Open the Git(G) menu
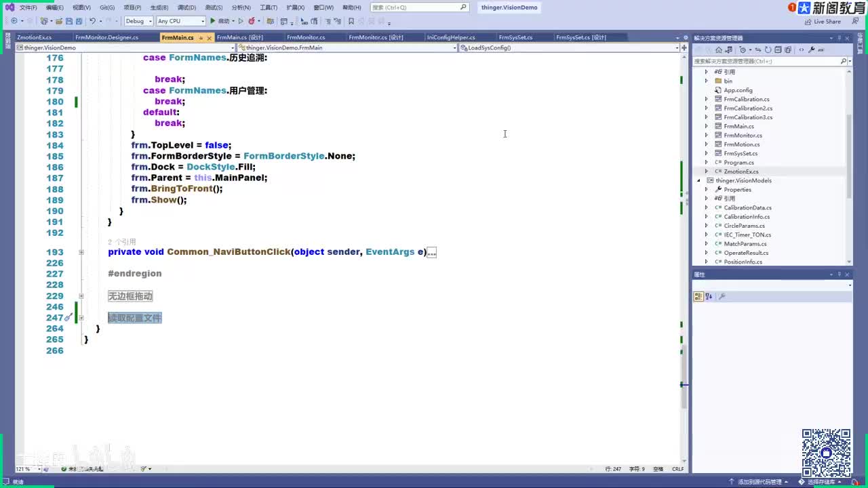 [x=107, y=7]
